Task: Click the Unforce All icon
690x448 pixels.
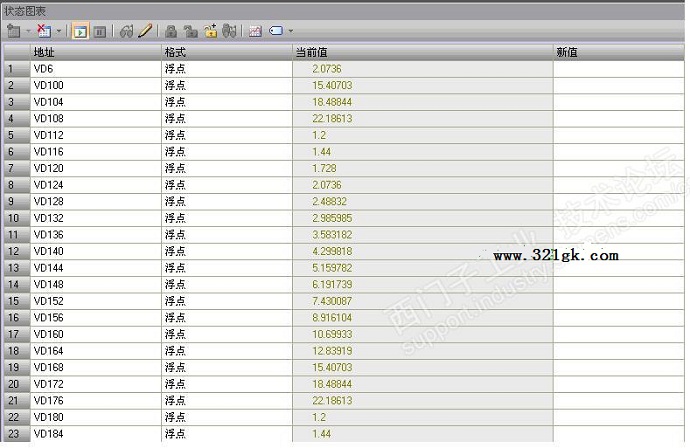Action: point(210,31)
